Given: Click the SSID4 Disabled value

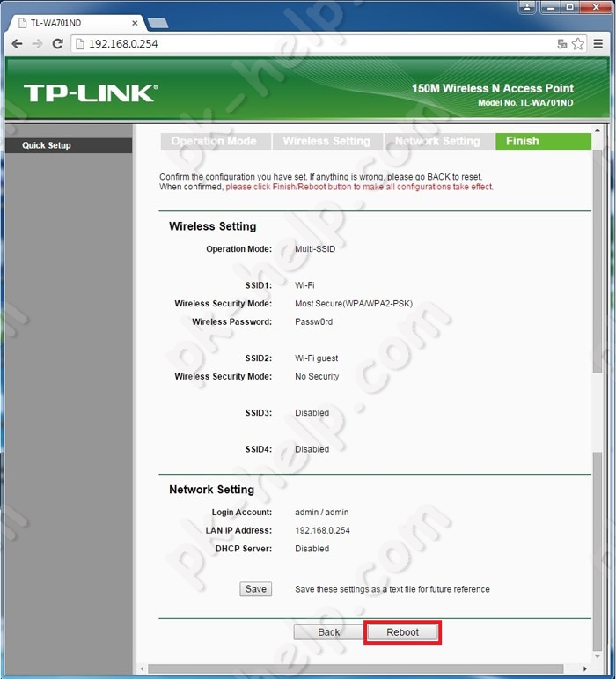Looking at the screenshot, I should [x=312, y=449].
